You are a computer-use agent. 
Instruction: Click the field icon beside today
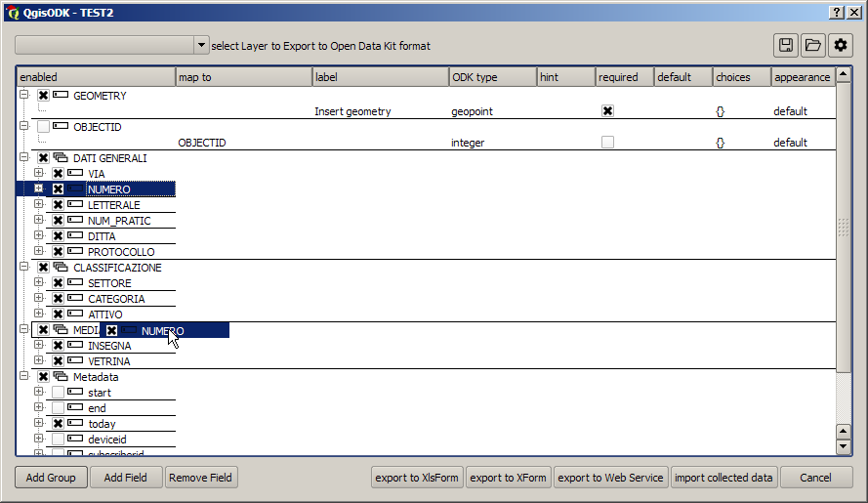75,423
